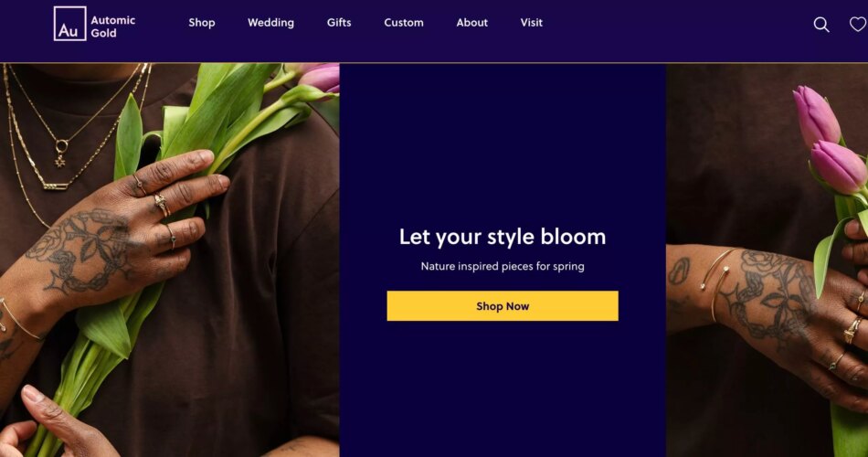The image size is (868, 457).
Task: Click the gold cuff bracelet in right photo
Action: pyautogui.click(x=715, y=282)
